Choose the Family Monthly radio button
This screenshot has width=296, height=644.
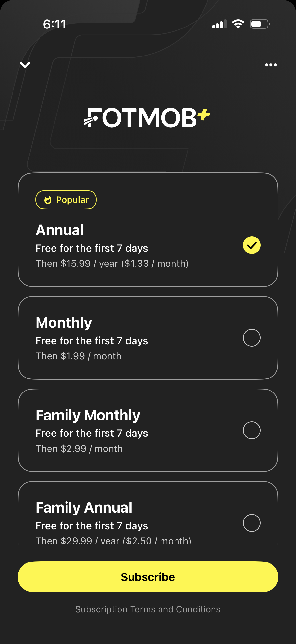click(252, 430)
